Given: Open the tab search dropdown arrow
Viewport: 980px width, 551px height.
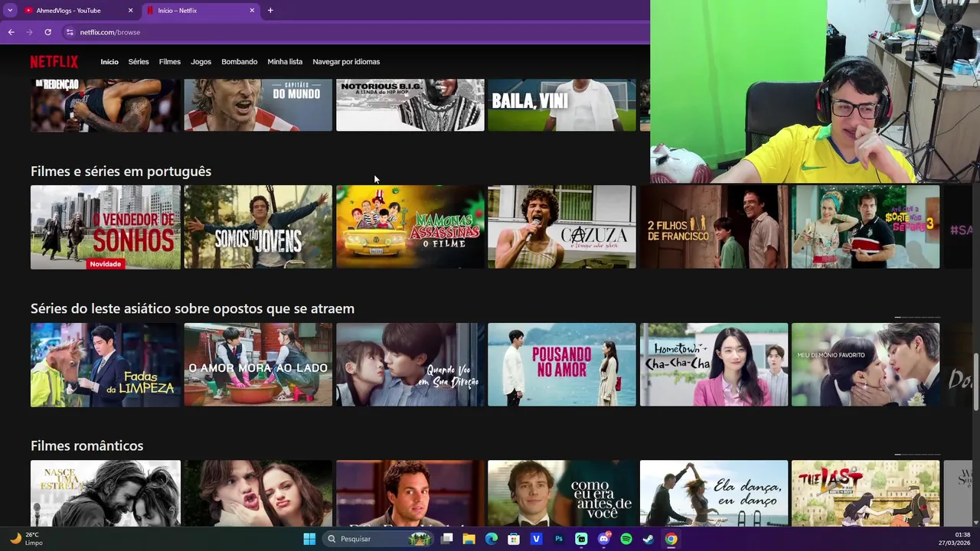Looking at the screenshot, I should pos(9,11).
